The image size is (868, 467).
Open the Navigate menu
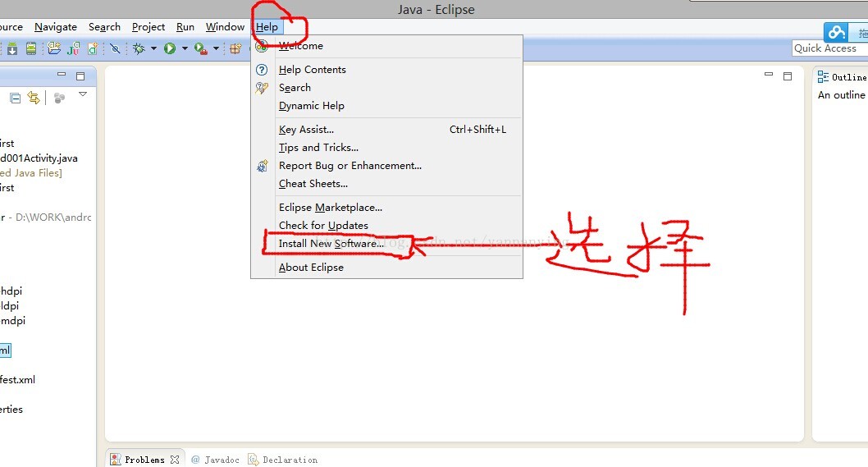55,26
